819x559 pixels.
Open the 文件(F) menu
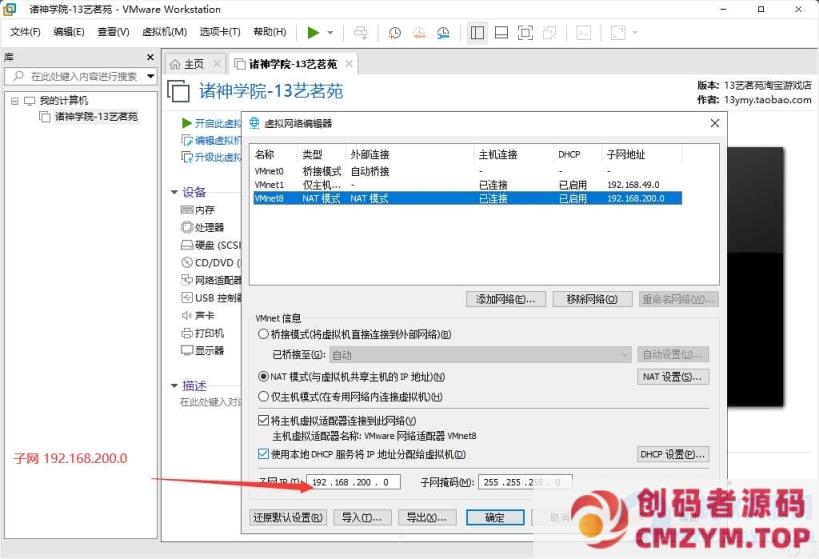click(x=25, y=32)
